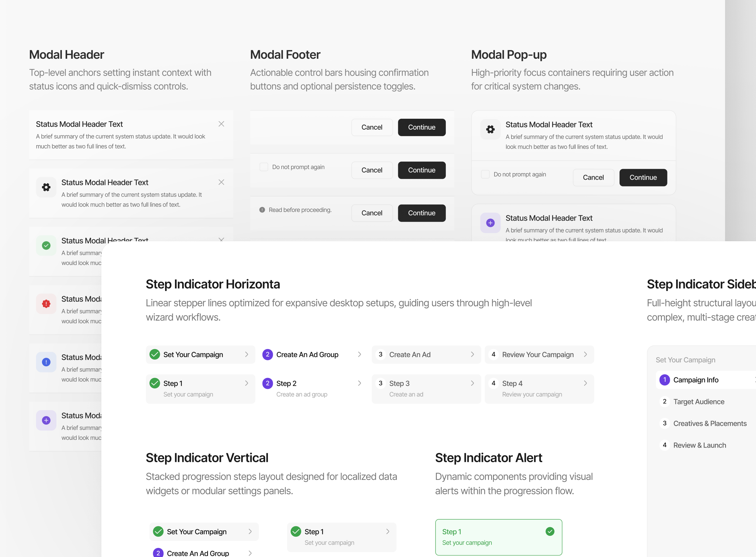Select Campaign Info in sidebar steps

click(x=706, y=380)
